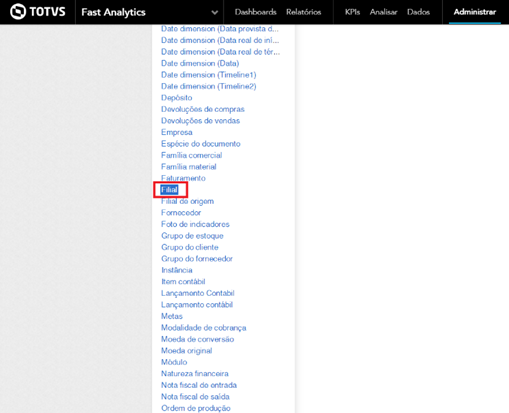The image size is (509, 413).
Task: Open Date dimension (Data real do tér... link
Action: [220, 52]
